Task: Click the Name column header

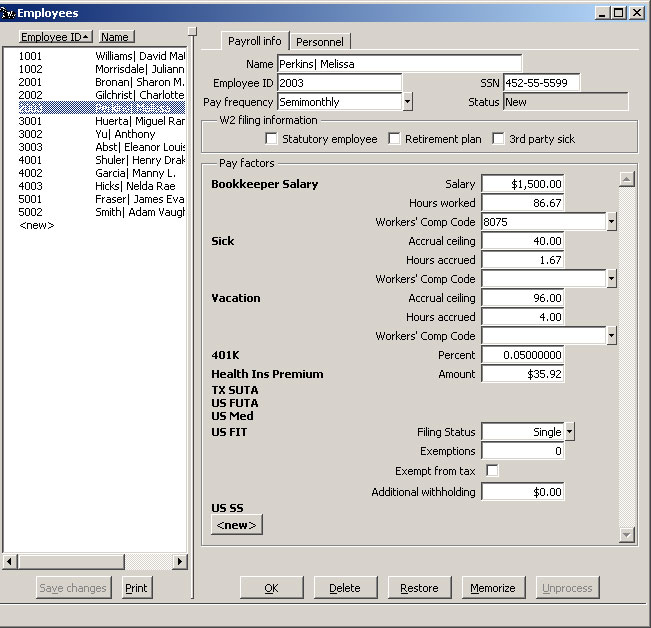Action: click(116, 37)
